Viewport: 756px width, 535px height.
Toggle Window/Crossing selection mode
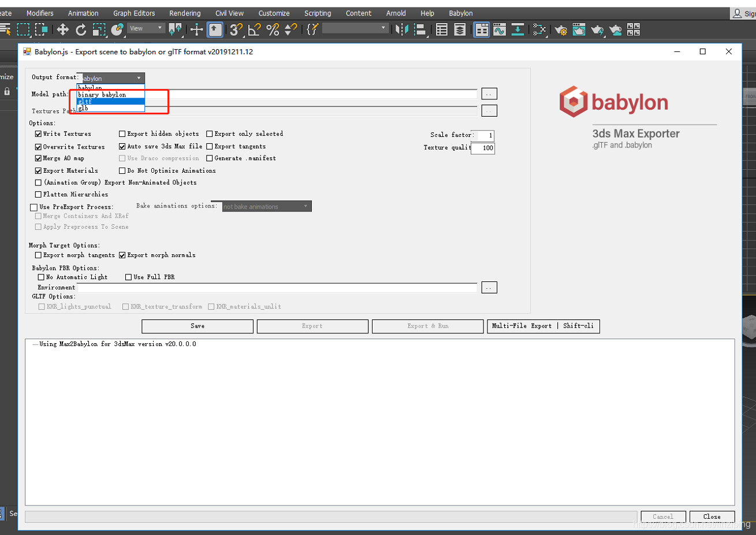41,29
